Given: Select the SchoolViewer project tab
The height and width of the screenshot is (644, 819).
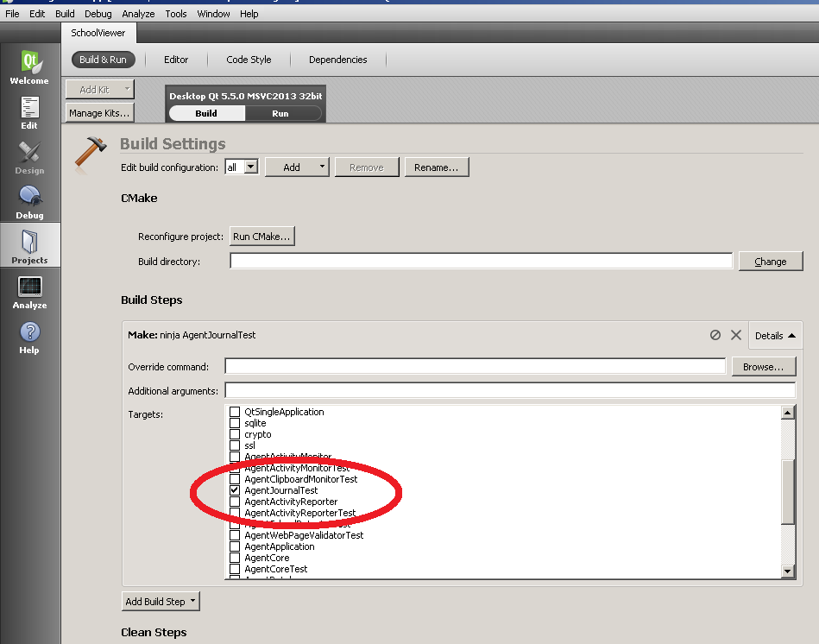Looking at the screenshot, I should (98, 33).
